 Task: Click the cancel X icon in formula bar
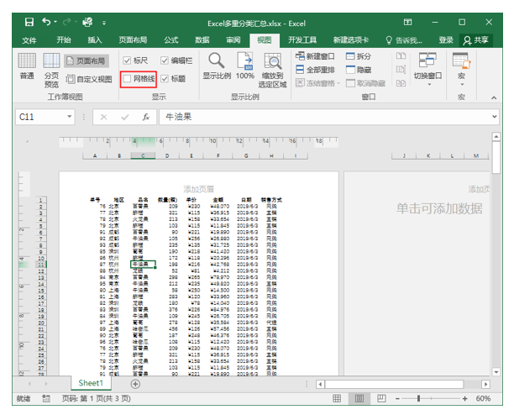tap(103, 117)
